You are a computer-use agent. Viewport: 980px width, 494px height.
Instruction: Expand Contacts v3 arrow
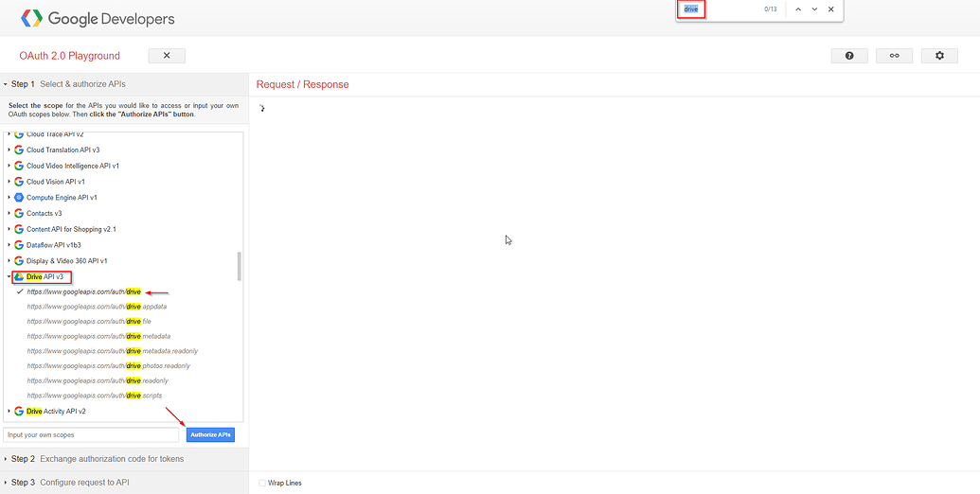(x=9, y=213)
